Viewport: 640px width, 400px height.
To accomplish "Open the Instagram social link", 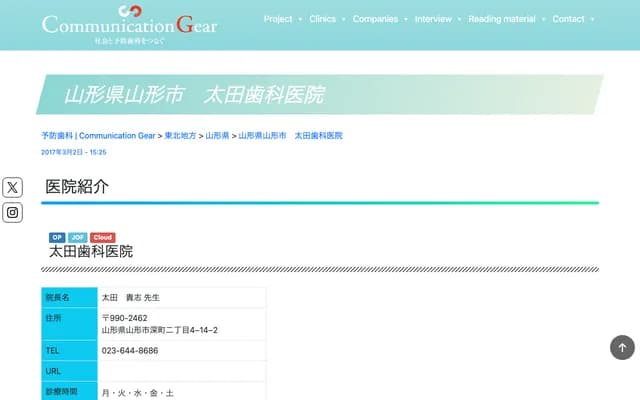I will (x=12, y=212).
